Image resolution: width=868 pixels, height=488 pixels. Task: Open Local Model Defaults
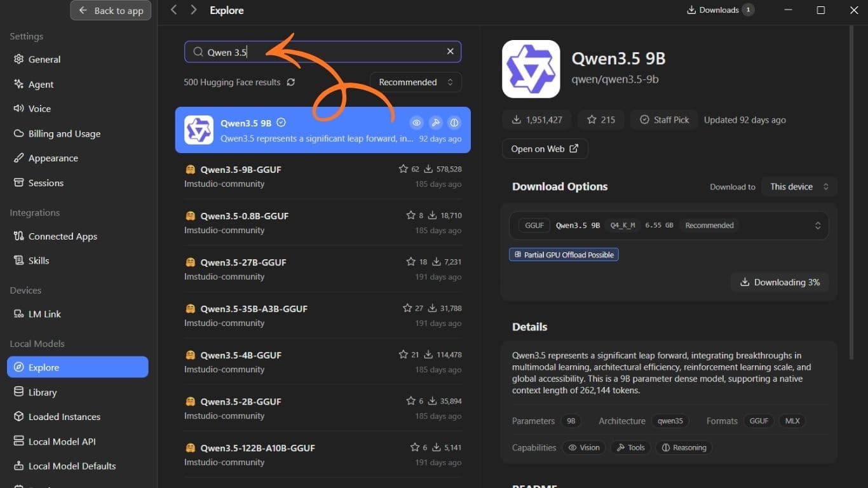point(78,466)
